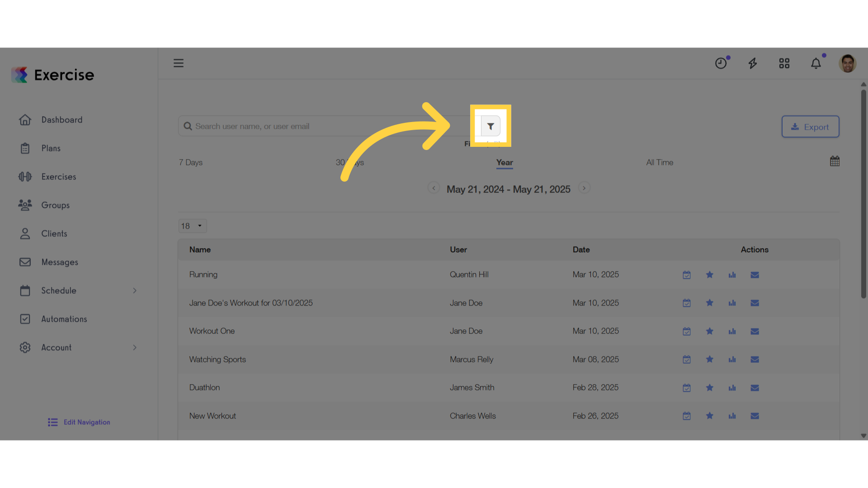
Task: Click the star icon for Running row
Action: tap(710, 275)
